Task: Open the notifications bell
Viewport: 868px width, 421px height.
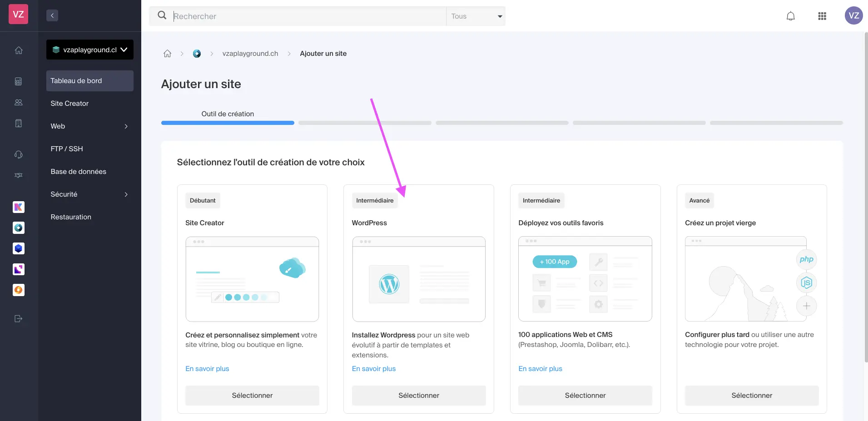Action: coord(790,16)
